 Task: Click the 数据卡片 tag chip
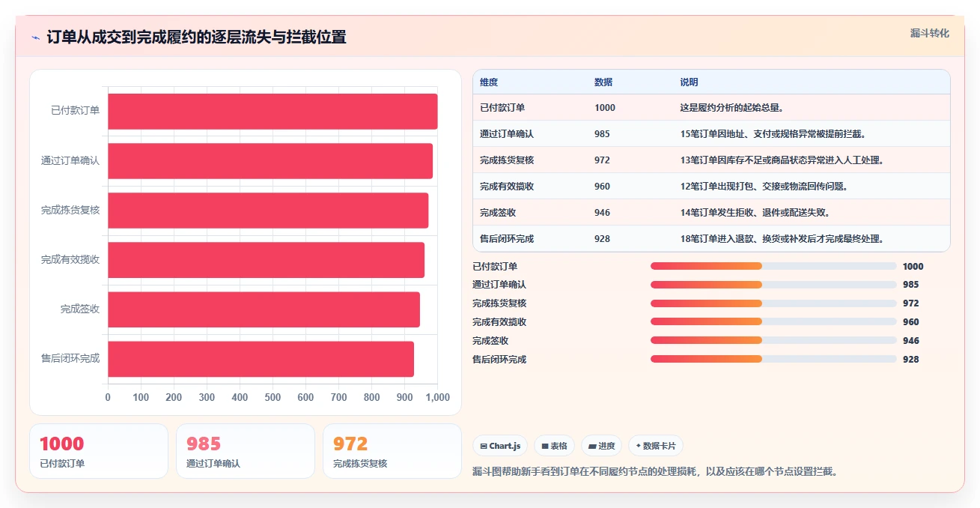coord(656,446)
